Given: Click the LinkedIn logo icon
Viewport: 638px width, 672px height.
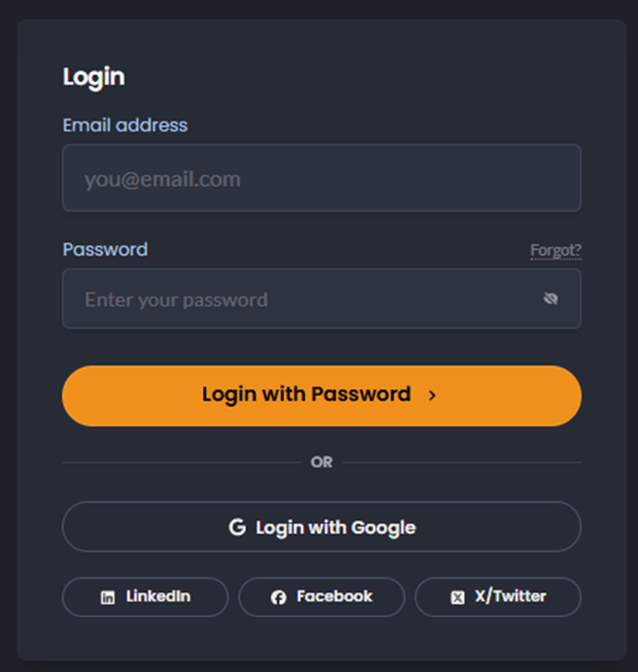Looking at the screenshot, I should click(x=108, y=597).
